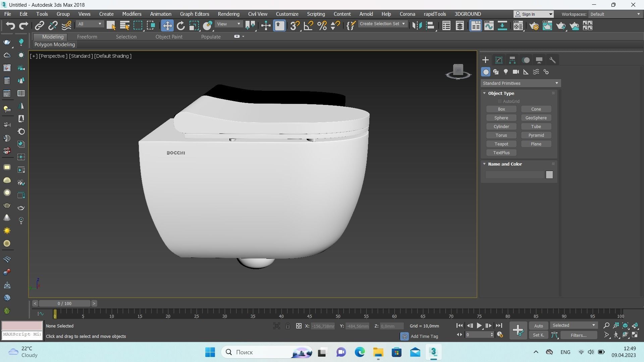Open selection filter All dropdown

[x=90, y=24]
